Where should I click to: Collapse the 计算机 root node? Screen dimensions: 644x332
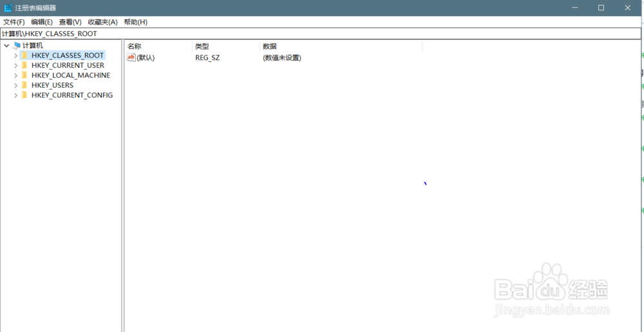[x=6, y=46]
